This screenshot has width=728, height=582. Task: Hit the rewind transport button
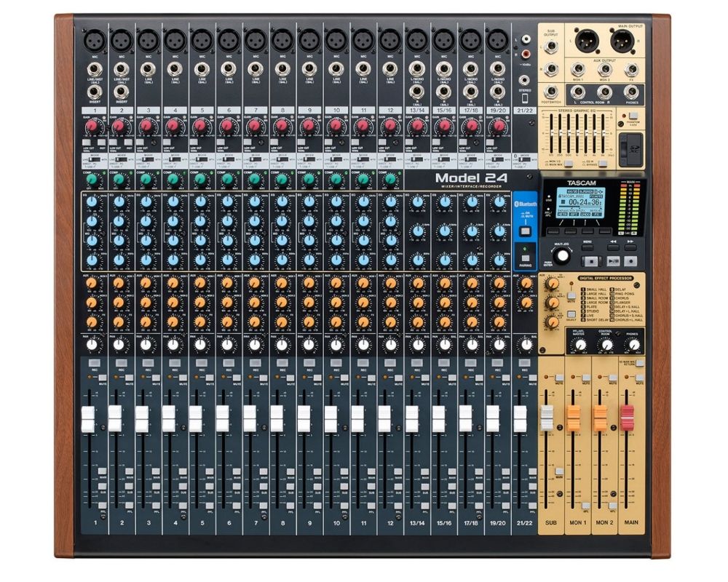pos(613,246)
